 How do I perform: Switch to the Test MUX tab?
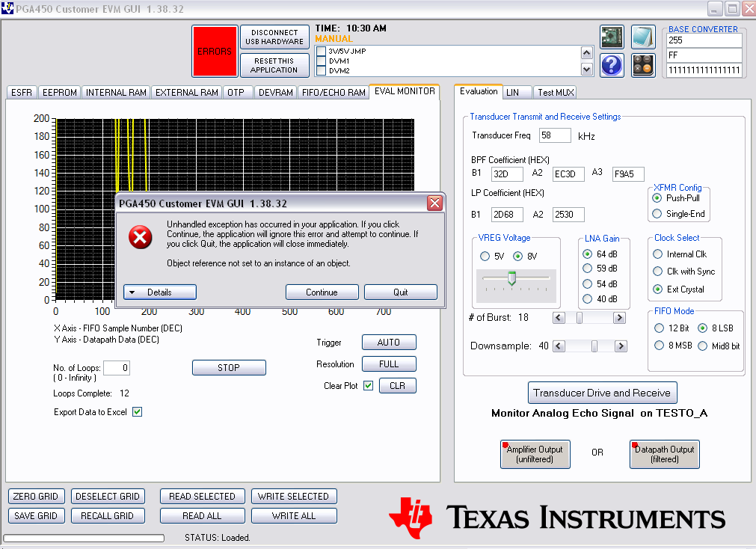point(556,92)
